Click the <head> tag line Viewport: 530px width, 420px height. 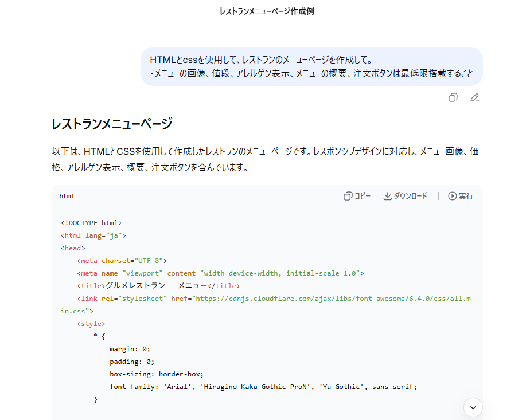73,248
